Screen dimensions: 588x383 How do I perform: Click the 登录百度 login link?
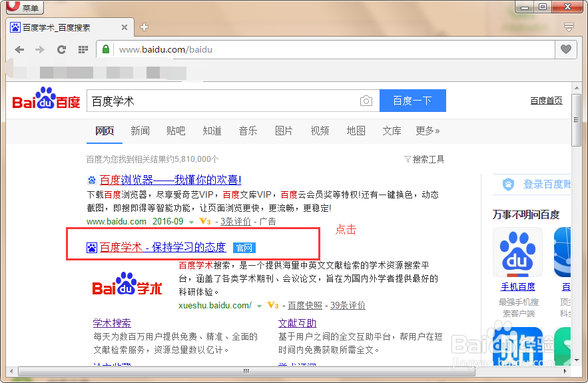pos(547,185)
